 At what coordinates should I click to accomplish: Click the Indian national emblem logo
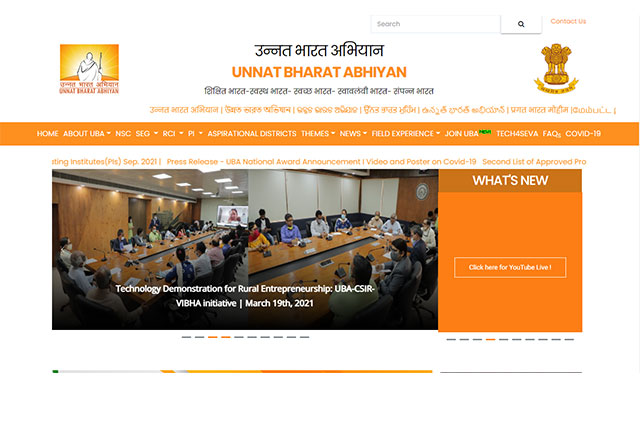(x=556, y=69)
